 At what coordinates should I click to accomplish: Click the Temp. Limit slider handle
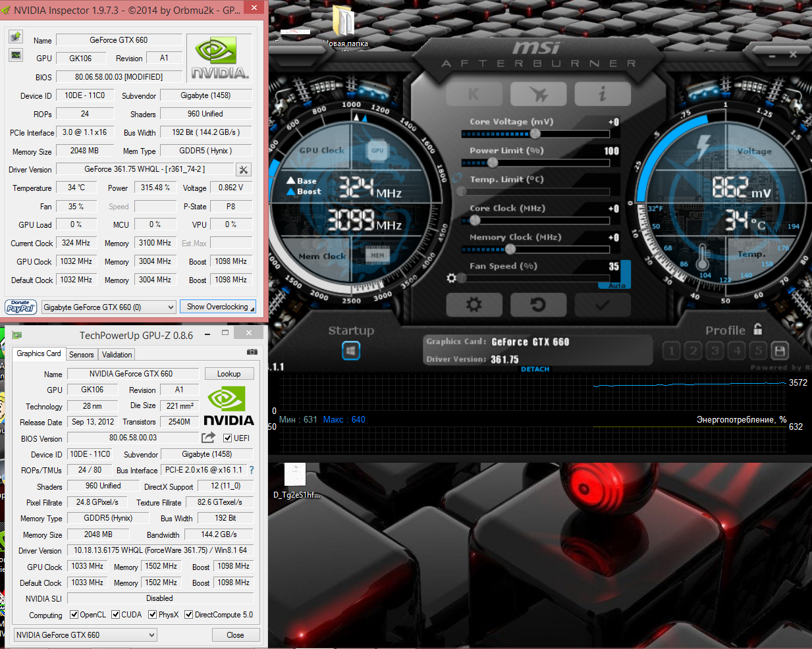click(462, 192)
